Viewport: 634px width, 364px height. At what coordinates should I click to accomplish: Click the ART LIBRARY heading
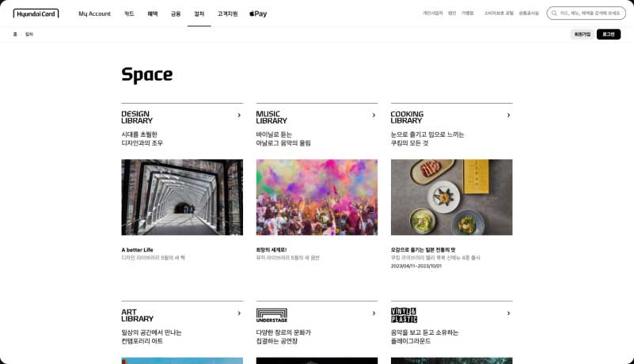point(138,316)
